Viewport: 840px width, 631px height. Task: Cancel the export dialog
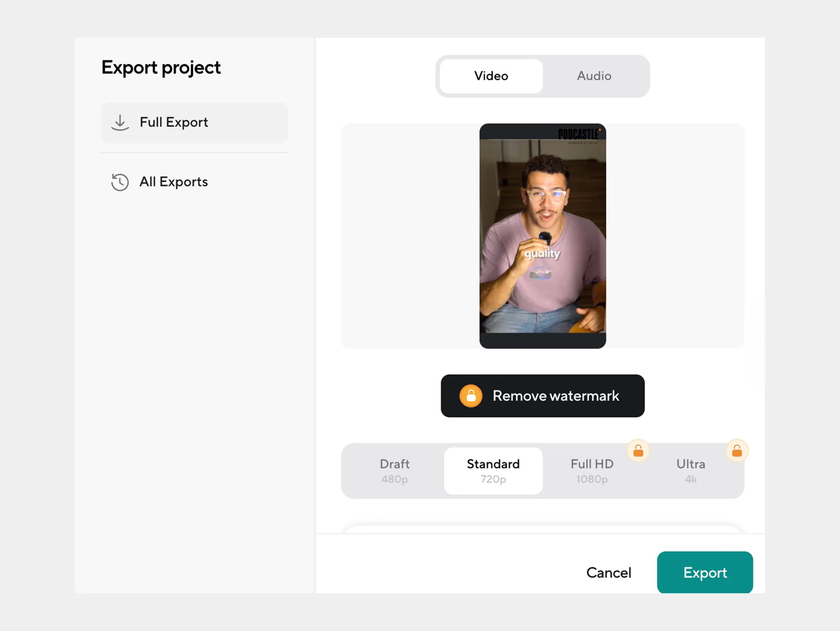(609, 573)
